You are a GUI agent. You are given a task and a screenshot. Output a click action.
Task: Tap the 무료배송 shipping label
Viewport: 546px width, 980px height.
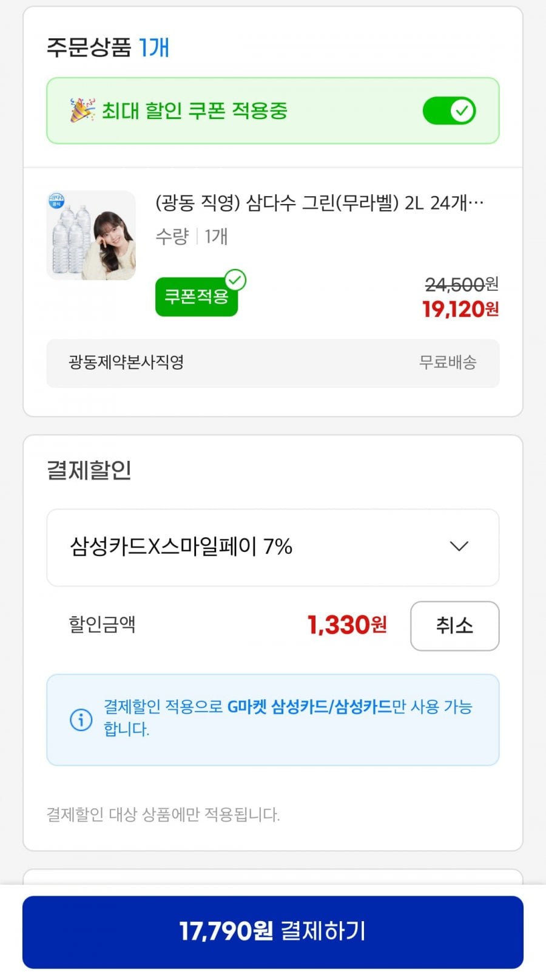point(448,362)
